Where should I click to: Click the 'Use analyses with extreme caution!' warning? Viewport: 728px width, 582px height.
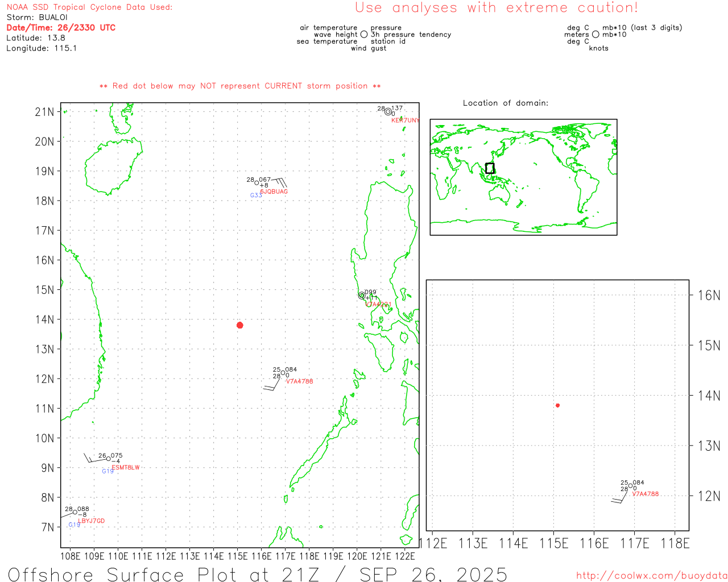point(497,7)
